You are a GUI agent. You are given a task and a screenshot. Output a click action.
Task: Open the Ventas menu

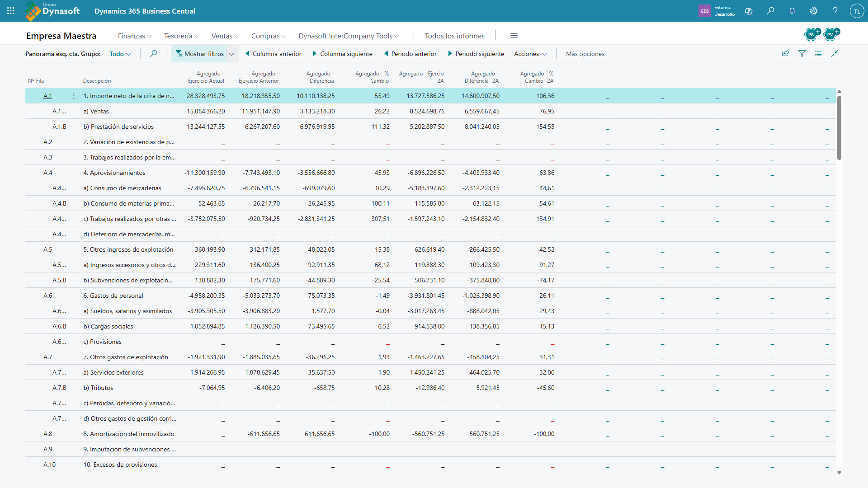(x=225, y=36)
